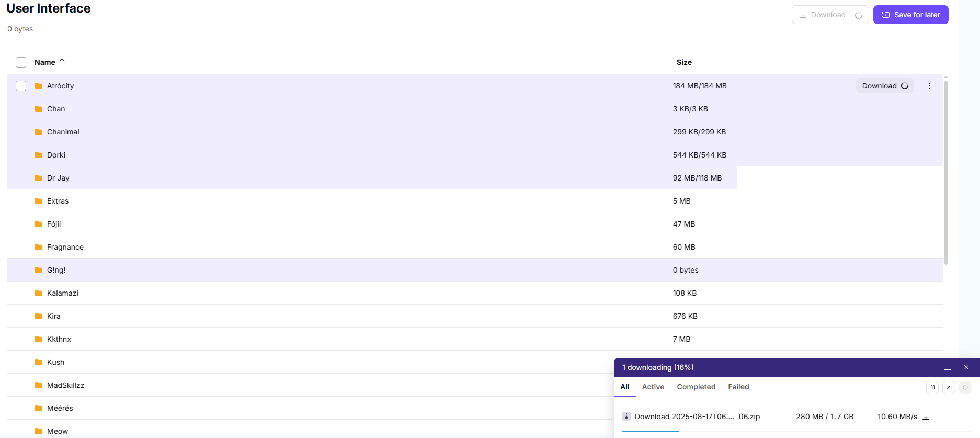Click the download arrow icon beside 10.60 MB/s
The image size is (980, 438).
coord(926,417)
